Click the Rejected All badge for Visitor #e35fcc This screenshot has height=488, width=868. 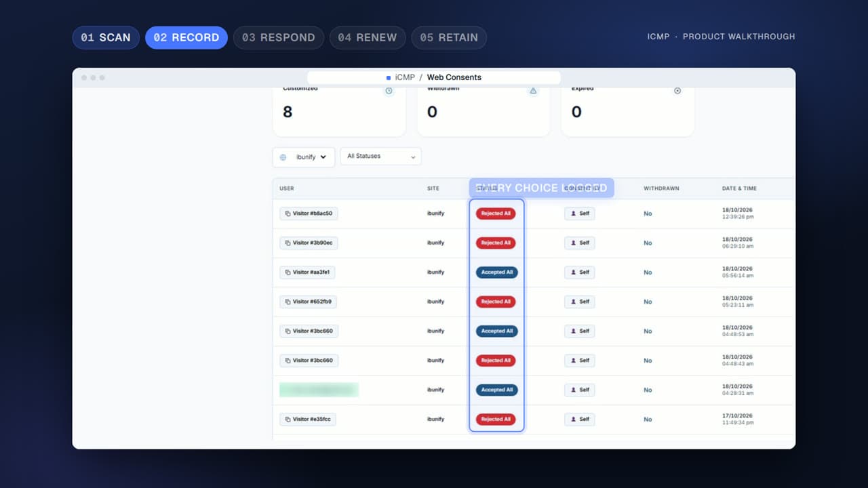(496, 420)
